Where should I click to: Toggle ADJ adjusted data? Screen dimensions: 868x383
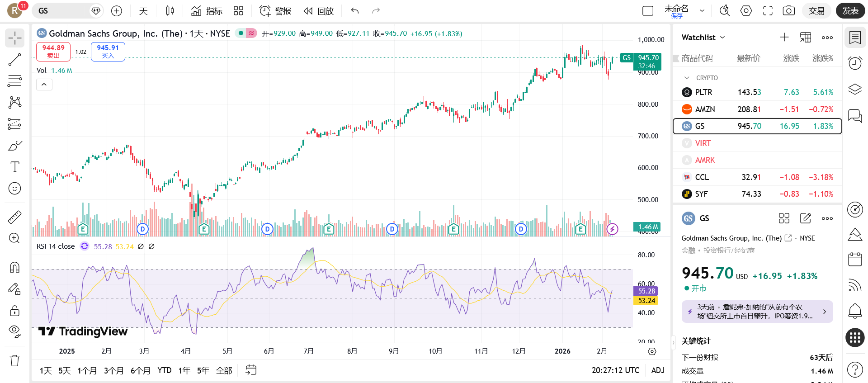tap(658, 370)
